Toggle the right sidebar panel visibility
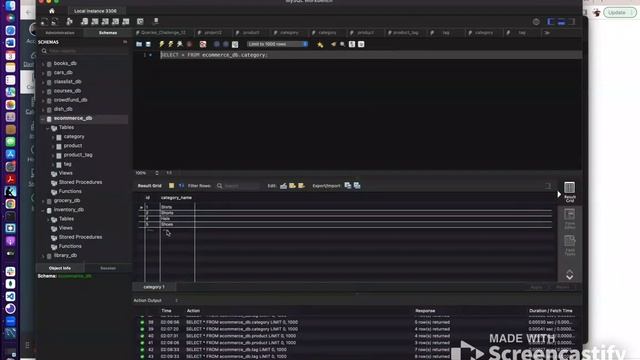The height and width of the screenshot is (360, 640). [572, 22]
